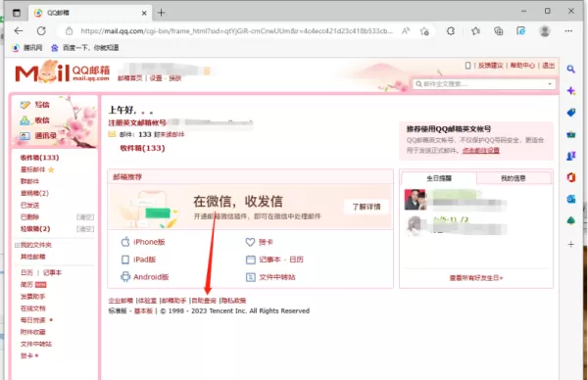Open 查看所有好友生日 link

[x=476, y=278]
